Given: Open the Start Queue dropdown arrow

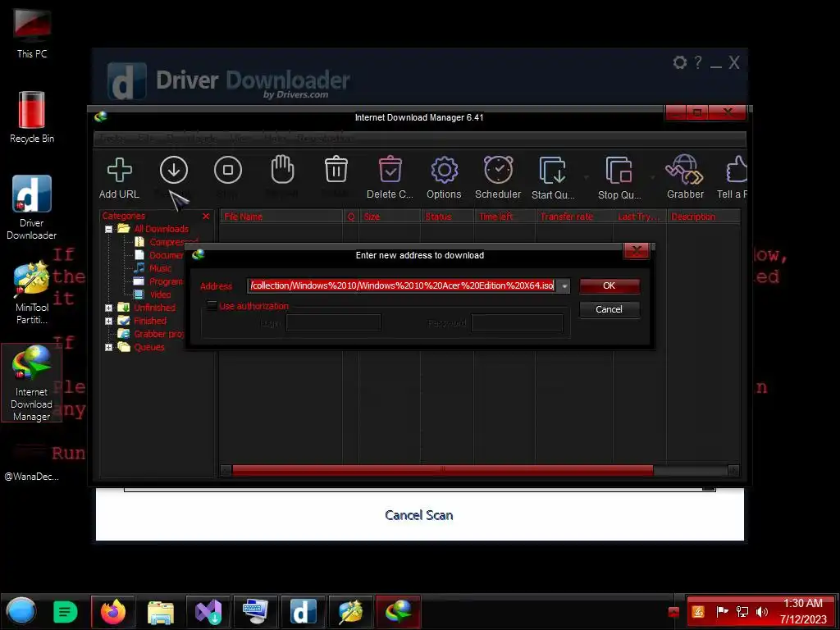Looking at the screenshot, I should point(586,177).
